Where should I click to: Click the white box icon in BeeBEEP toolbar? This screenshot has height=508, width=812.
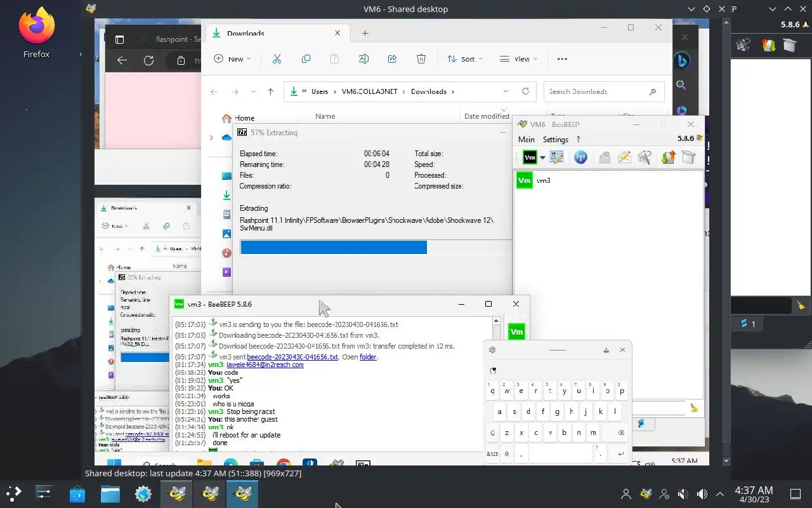tap(689, 157)
